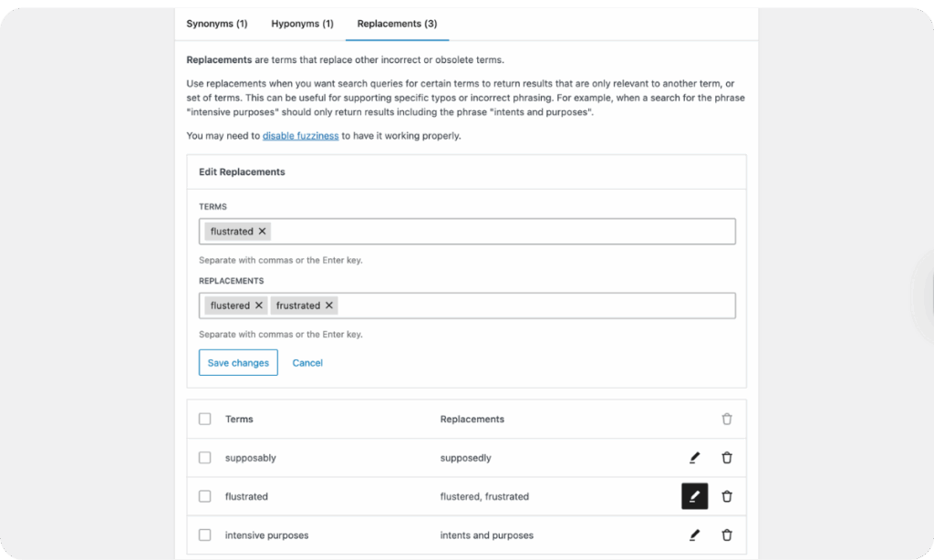934x560 pixels.
Task: Remove the flustrated tag from the Terms field
Action: tap(262, 231)
